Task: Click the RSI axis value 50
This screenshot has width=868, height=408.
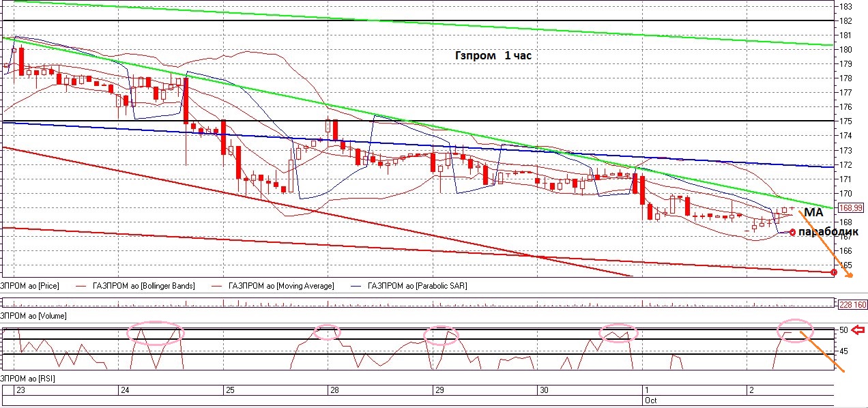Action: pyautogui.click(x=843, y=330)
